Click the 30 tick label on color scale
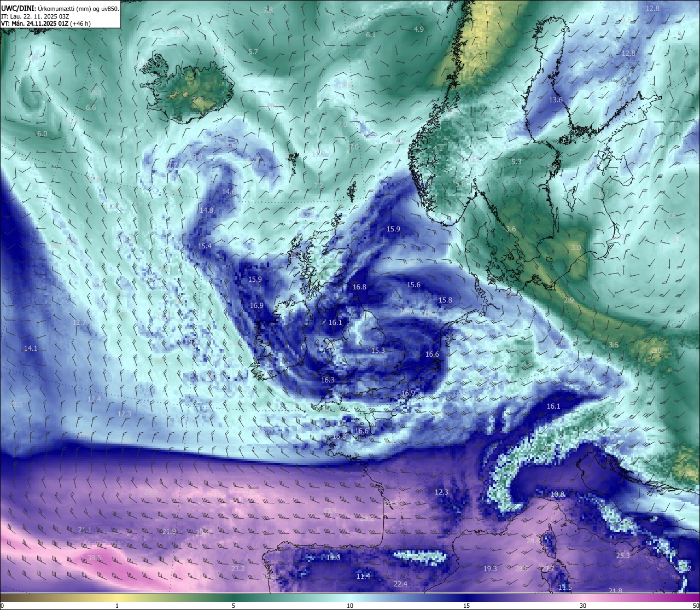700x610 pixels. click(x=583, y=606)
